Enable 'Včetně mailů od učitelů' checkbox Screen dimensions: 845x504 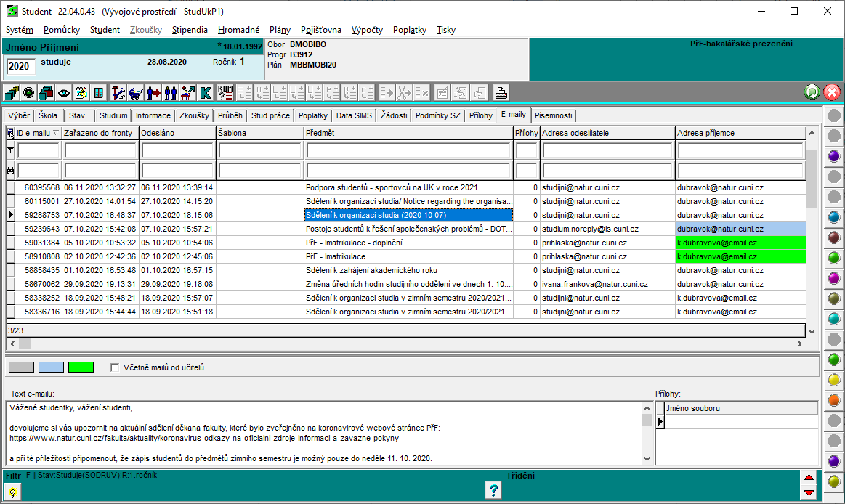[x=115, y=367]
